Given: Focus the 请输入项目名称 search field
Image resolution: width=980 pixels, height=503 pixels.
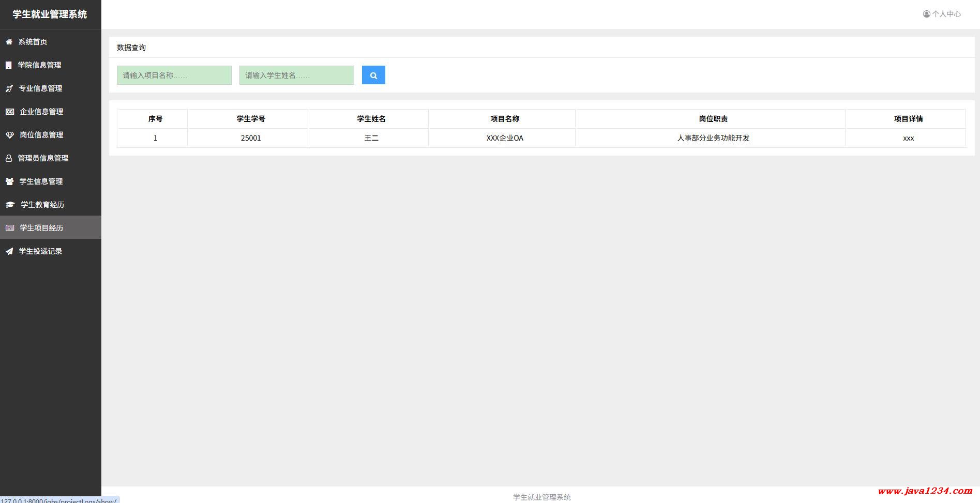Looking at the screenshot, I should point(174,75).
